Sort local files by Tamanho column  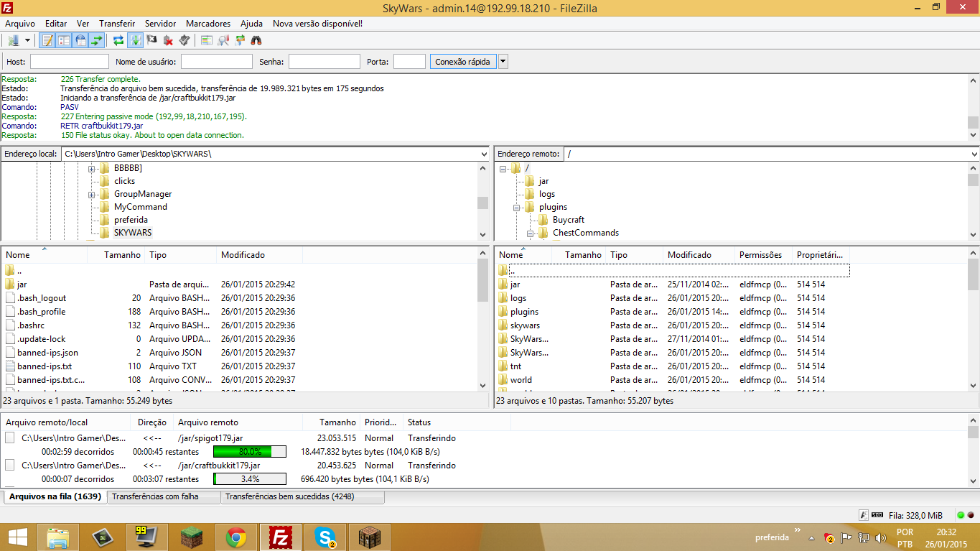[x=116, y=255]
